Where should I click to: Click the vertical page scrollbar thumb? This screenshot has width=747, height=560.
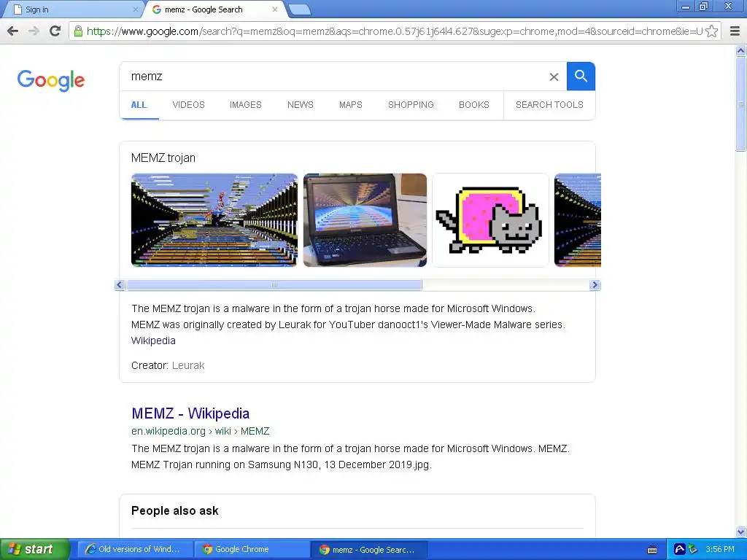[x=741, y=104]
